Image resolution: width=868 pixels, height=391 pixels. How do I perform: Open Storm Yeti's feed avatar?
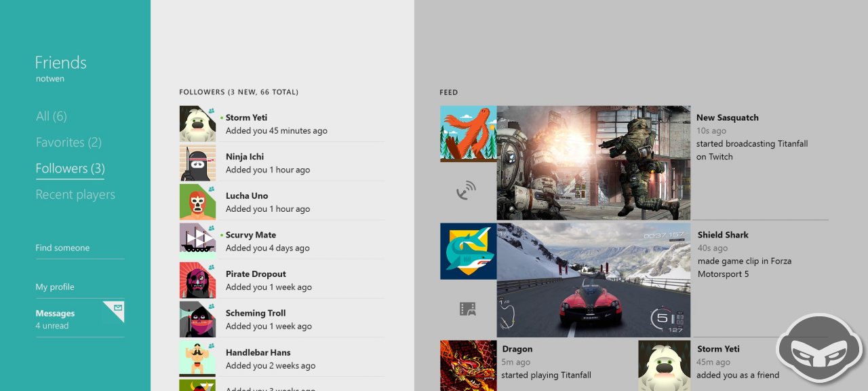[666, 365]
